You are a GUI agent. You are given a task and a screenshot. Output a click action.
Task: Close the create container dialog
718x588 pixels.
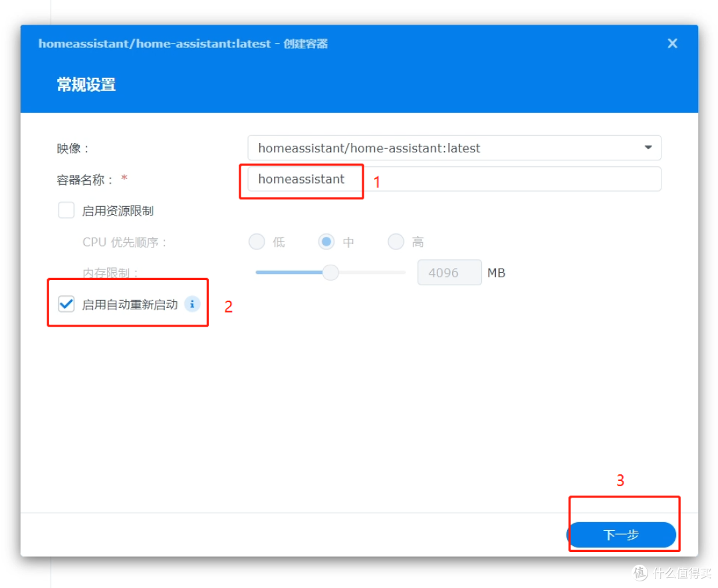click(x=672, y=43)
